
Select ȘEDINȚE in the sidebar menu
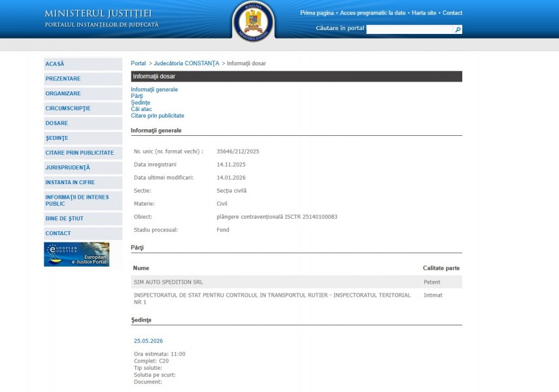(57, 138)
